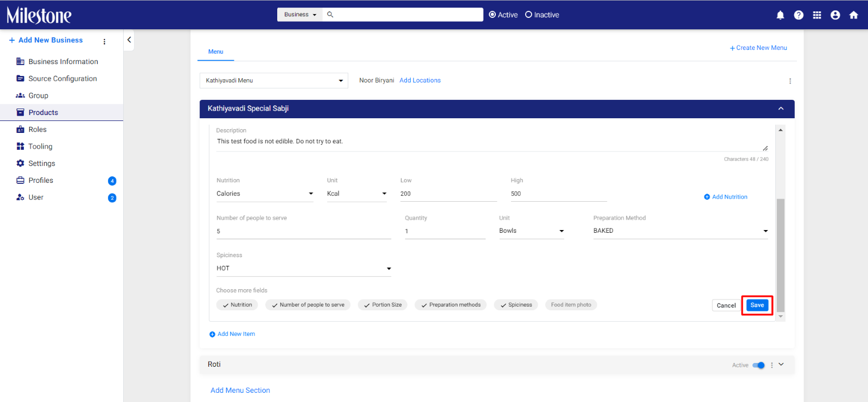
Task: Go to home via house icon
Action: point(854,15)
